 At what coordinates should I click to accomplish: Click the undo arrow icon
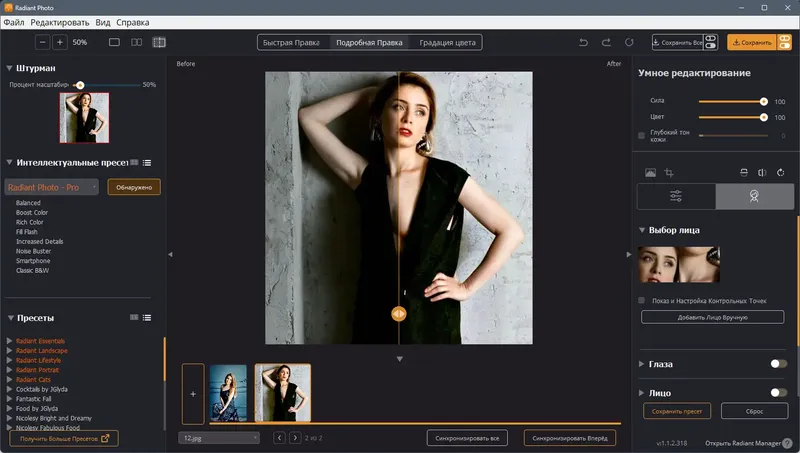(x=584, y=42)
